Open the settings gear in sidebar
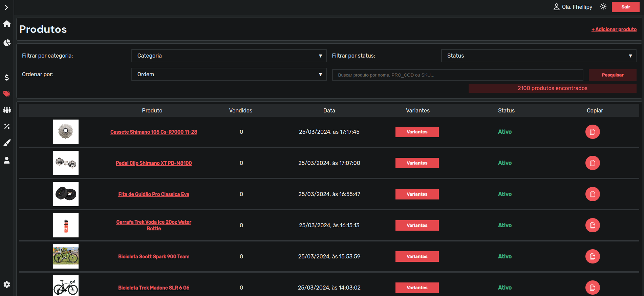The image size is (644, 296). click(x=7, y=284)
